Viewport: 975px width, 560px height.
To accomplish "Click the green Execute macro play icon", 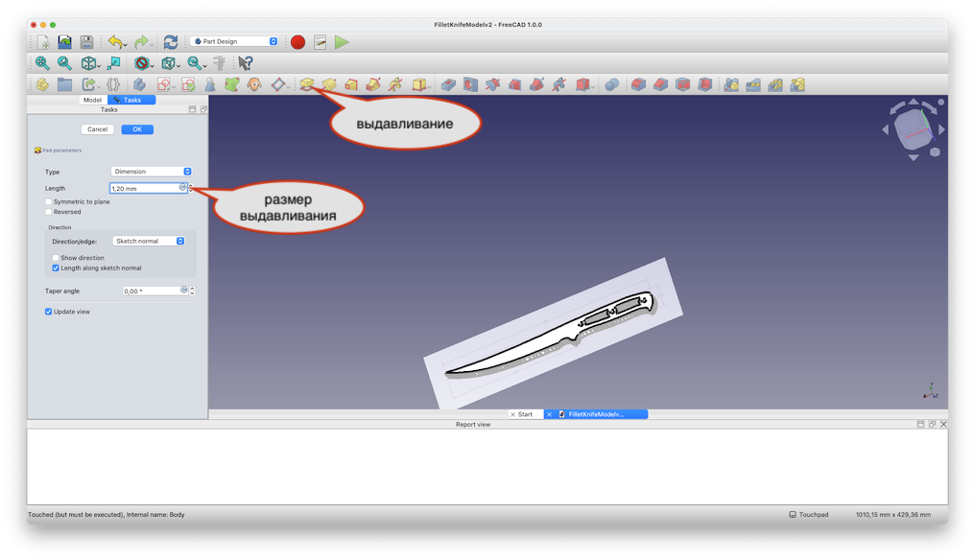I will 343,42.
